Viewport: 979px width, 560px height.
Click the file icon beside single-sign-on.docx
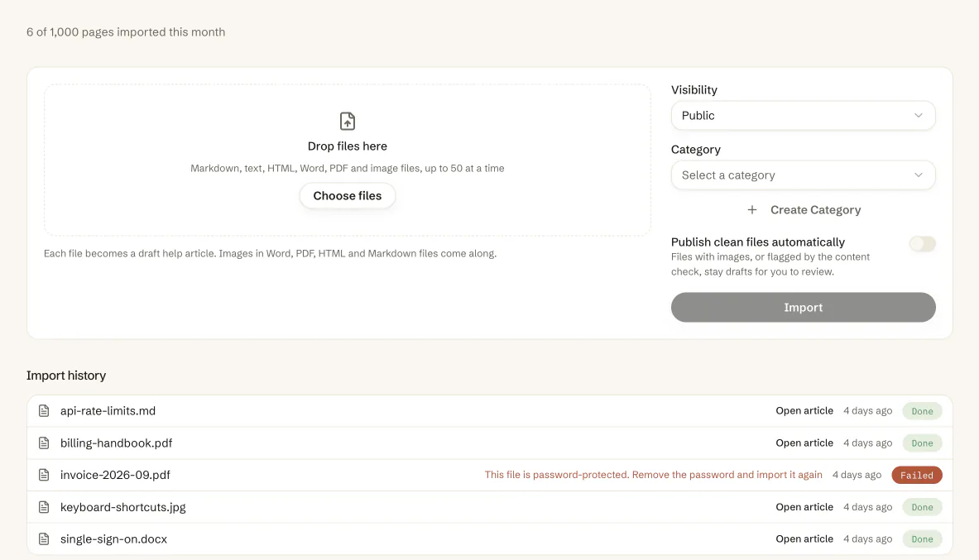point(44,538)
